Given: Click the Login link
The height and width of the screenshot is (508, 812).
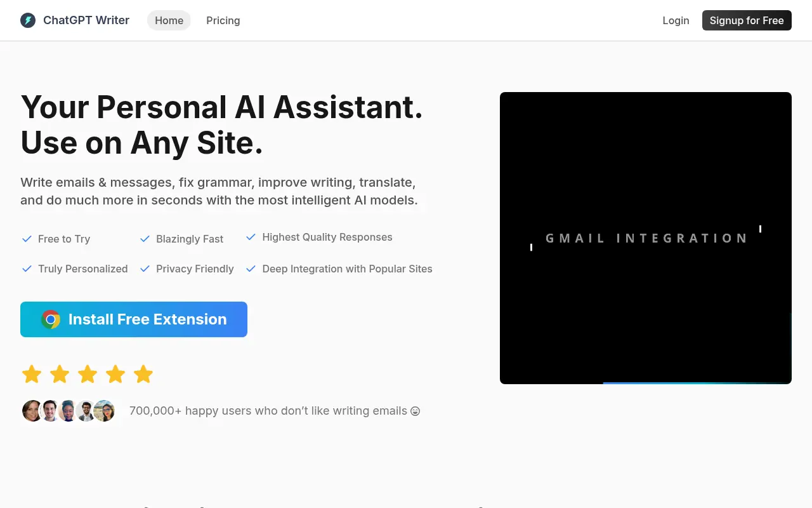Looking at the screenshot, I should coord(676,20).
